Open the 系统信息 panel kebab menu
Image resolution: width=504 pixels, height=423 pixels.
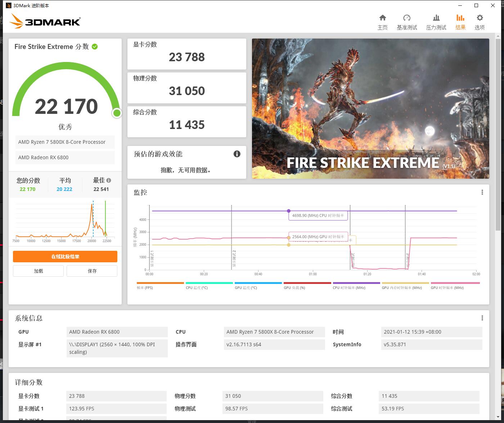coord(482,317)
